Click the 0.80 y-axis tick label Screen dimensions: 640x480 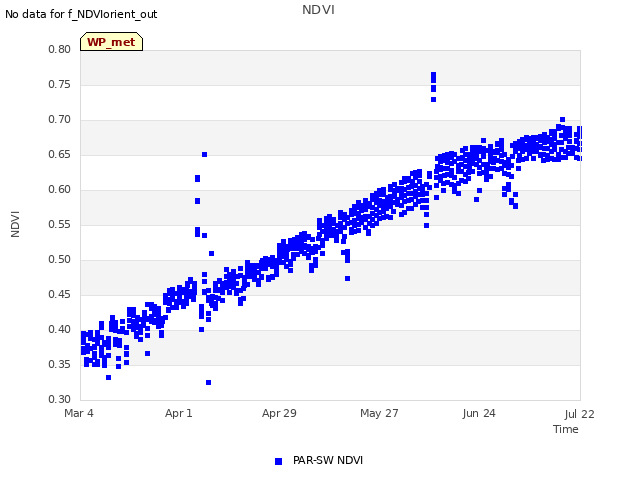[x=60, y=49]
